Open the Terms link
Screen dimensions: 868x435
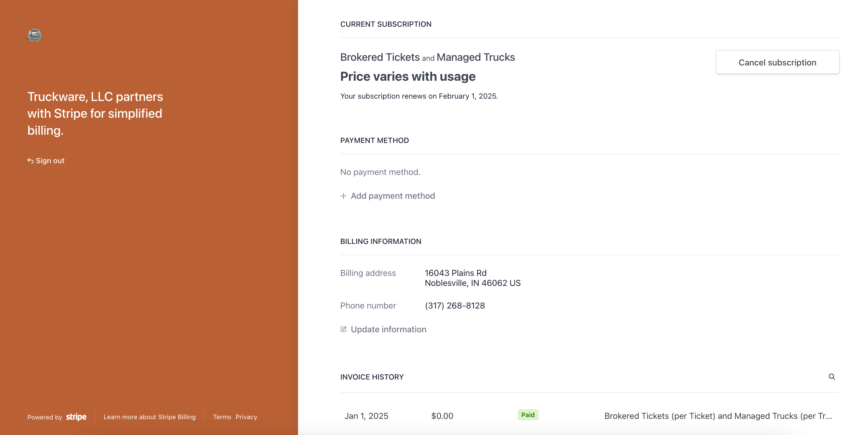(222, 417)
